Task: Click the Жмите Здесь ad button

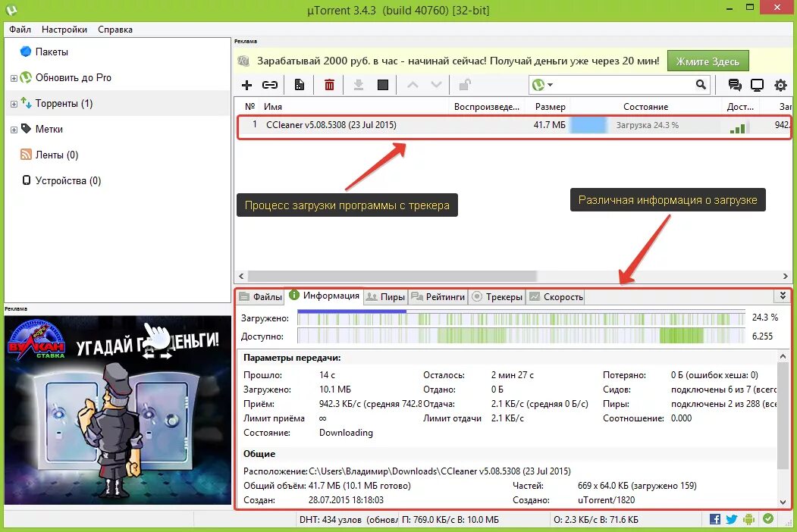Action: pyautogui.click(x=708, y=61)
